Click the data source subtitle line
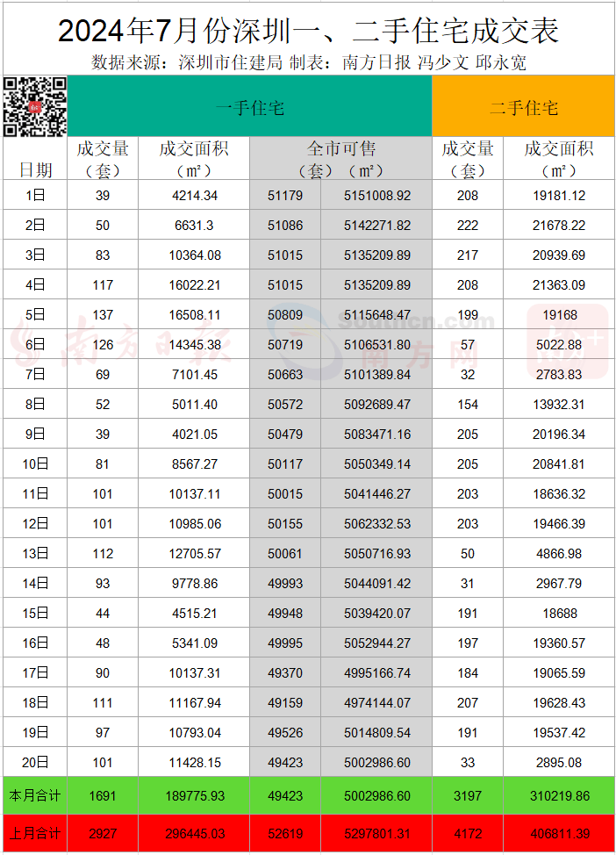 tap(309, 62)
